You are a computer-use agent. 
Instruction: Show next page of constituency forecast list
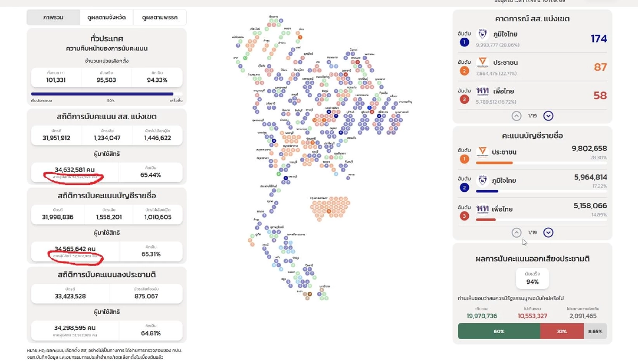(x=548, y=116)
